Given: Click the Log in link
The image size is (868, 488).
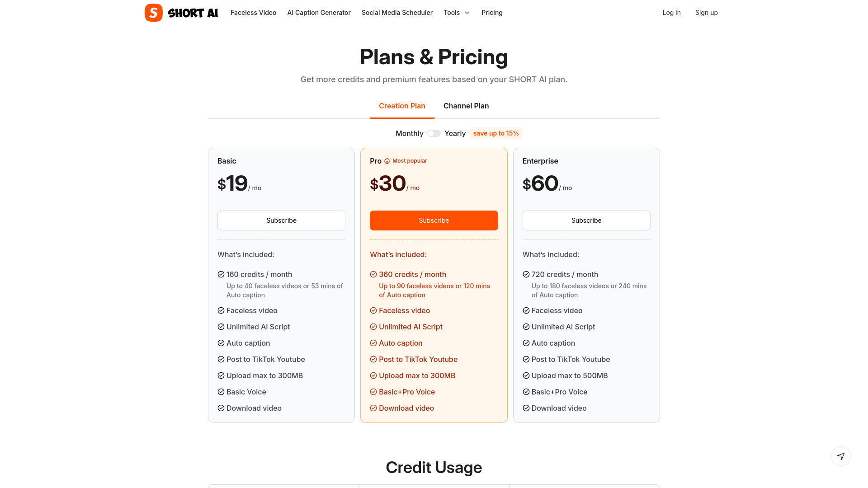Looking at the screenshot, I should (x=671, y=13).
